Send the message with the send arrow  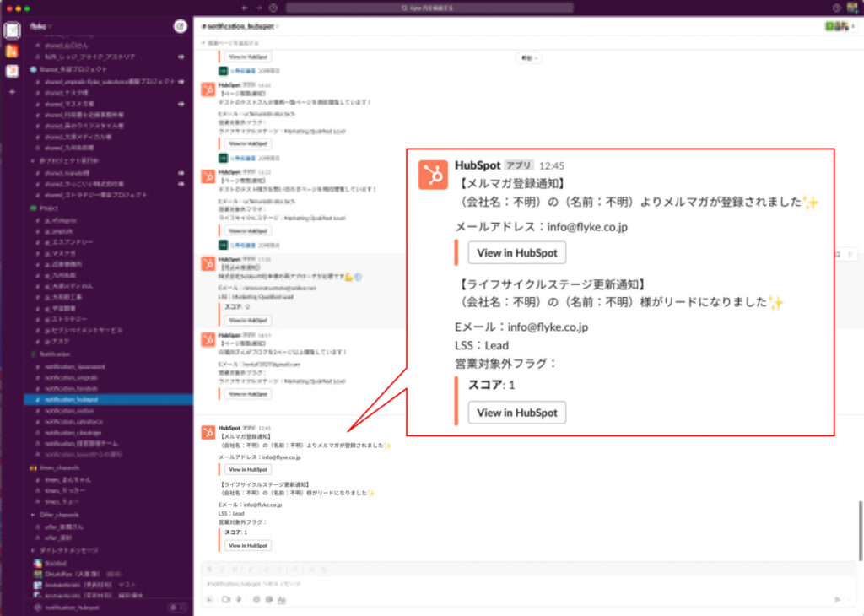click(838, 599)
